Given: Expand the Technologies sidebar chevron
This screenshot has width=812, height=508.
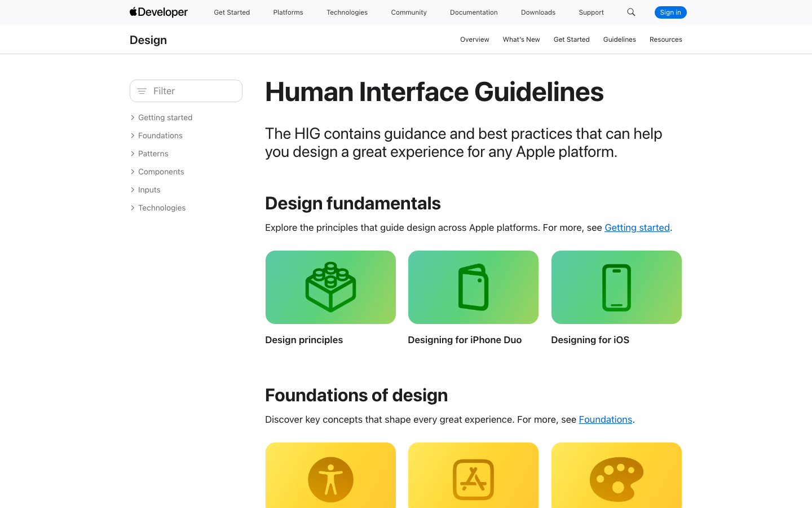Looking at the screenshot, I should click(133, 208).
